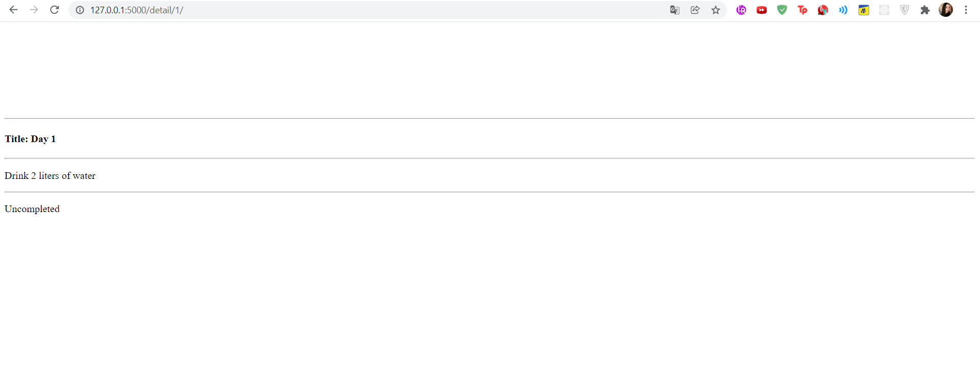Click the browser back navigation button

[x=13, y=10]
